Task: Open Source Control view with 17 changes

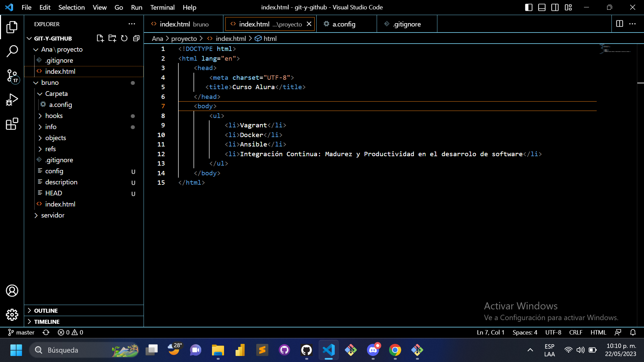Action: point(12,76)
